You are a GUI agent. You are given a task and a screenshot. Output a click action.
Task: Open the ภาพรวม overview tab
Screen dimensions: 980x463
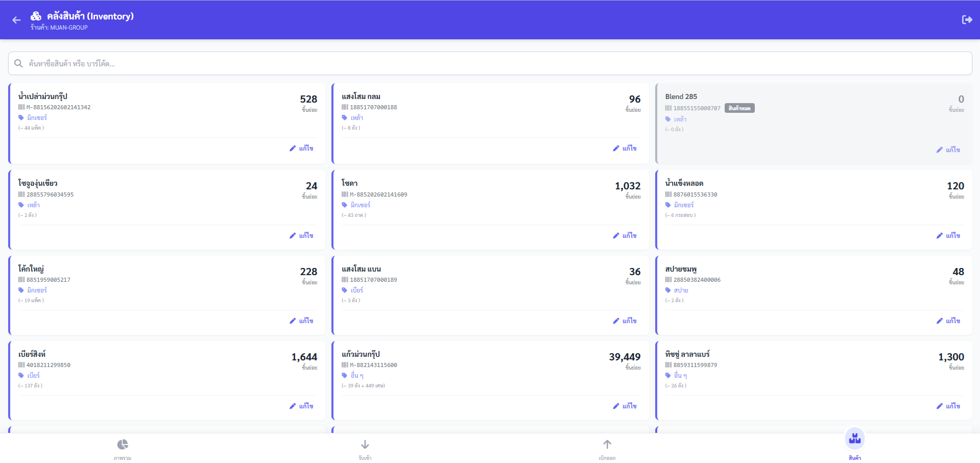123,449
